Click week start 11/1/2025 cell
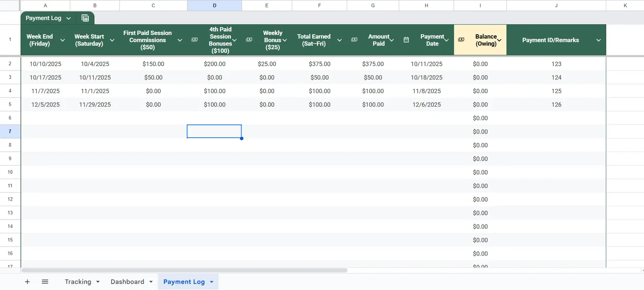644x290 pixels. click(95, 91)
